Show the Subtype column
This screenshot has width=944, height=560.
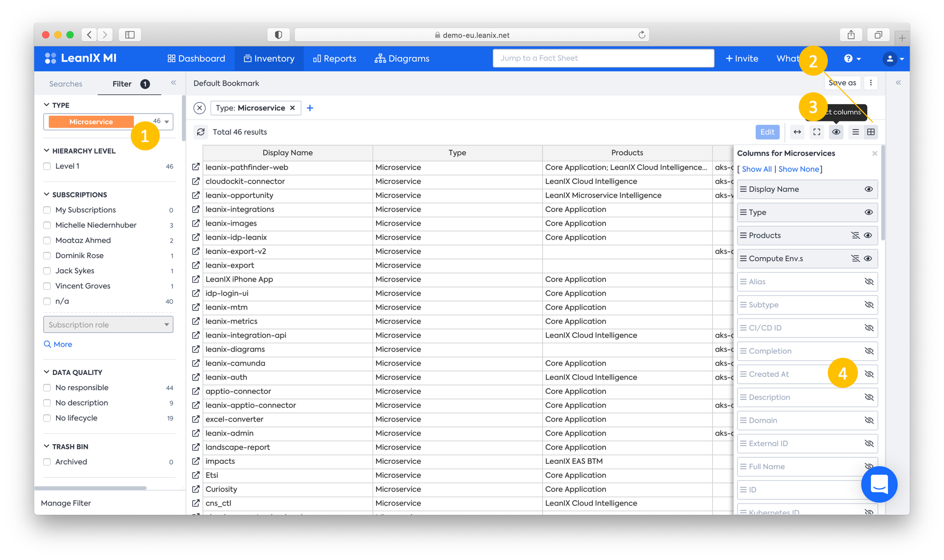869,305
